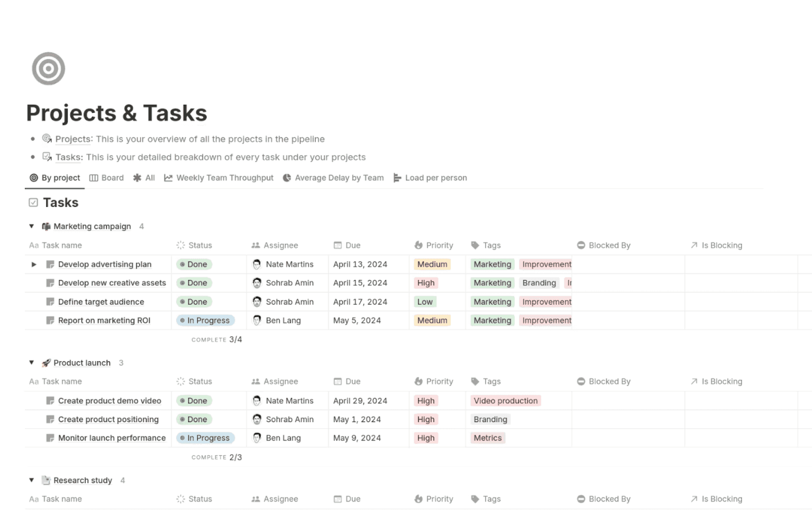Viewport: 812px width, 510px height.
Task: Click the target page icon above the title
Action: pyautogui.click(x=48, y=68)
